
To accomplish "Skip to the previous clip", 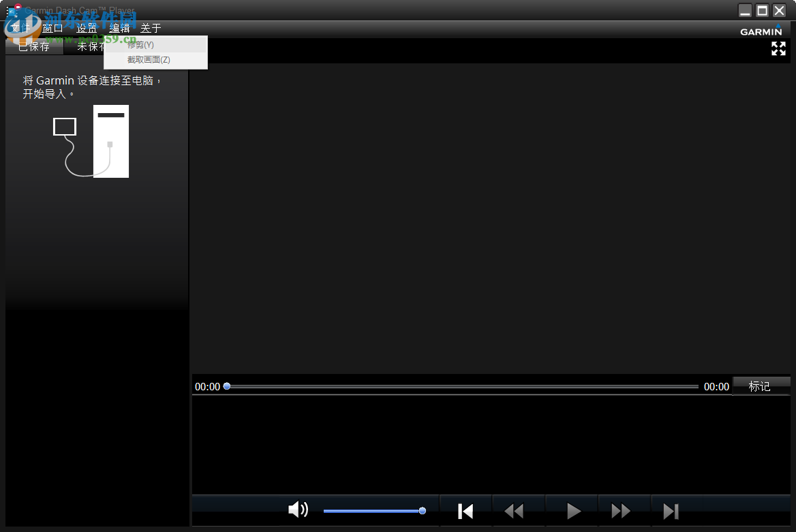I will pyautogui.click(x=465, y=511).
